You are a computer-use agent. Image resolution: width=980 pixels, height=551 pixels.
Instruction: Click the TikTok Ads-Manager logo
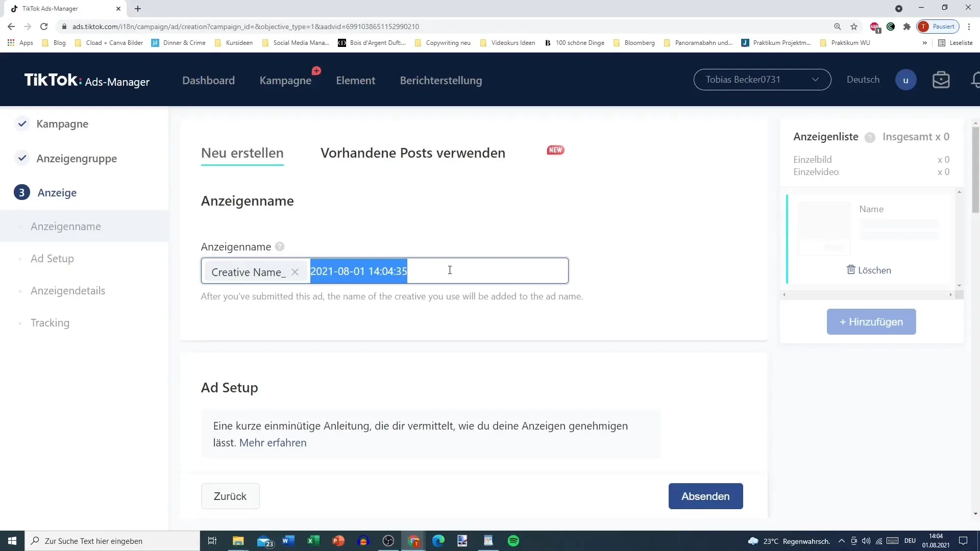coord(87,80)
